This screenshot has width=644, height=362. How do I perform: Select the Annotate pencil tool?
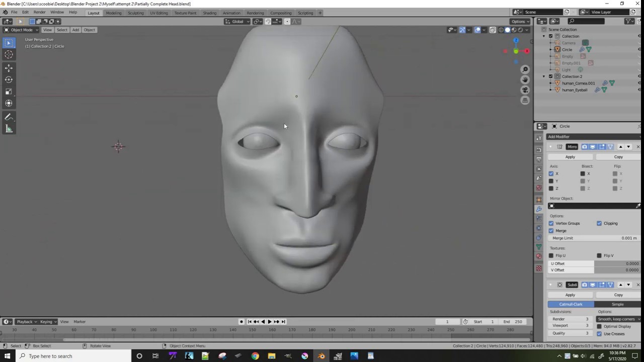[9, 117]
